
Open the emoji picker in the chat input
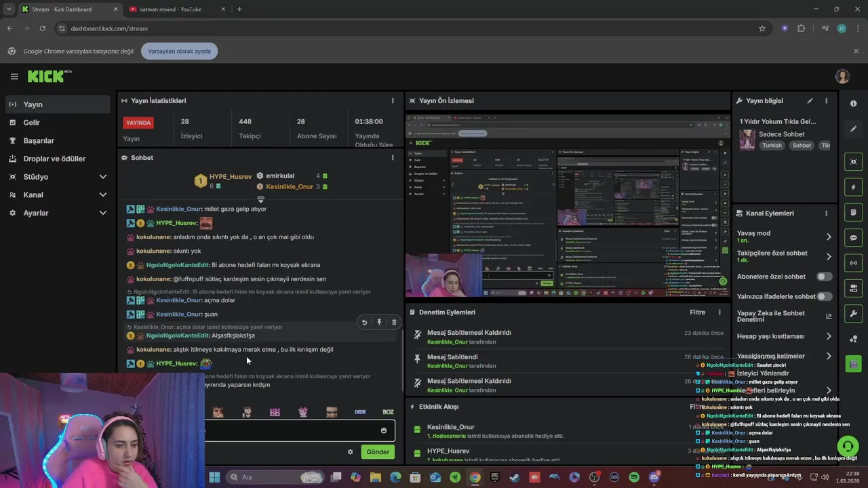384,431
